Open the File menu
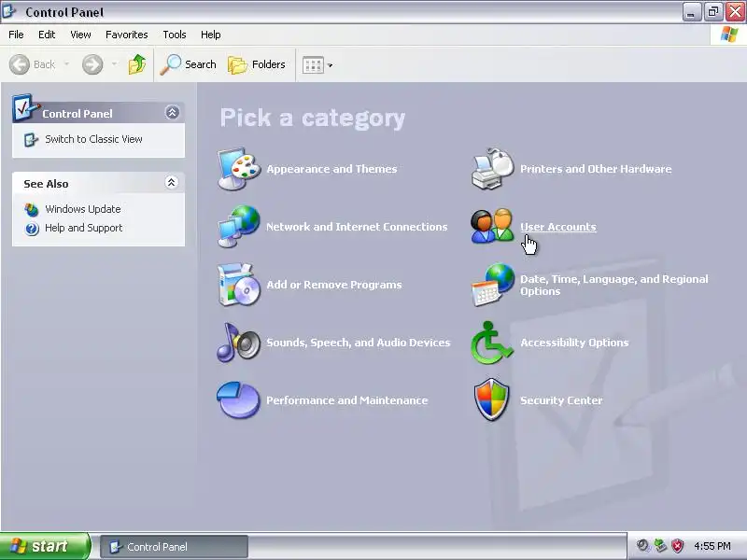This screenshot has height=560, width=747. tap(16, 35)
